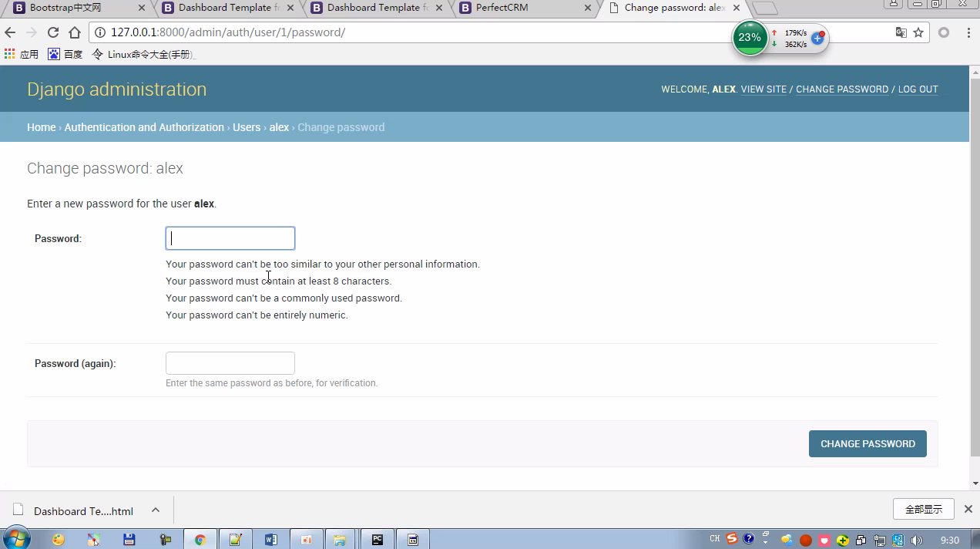Screen dimensions: 980x549
Task: Bookmark this page with the star icon
Action: tap(918, 32)
